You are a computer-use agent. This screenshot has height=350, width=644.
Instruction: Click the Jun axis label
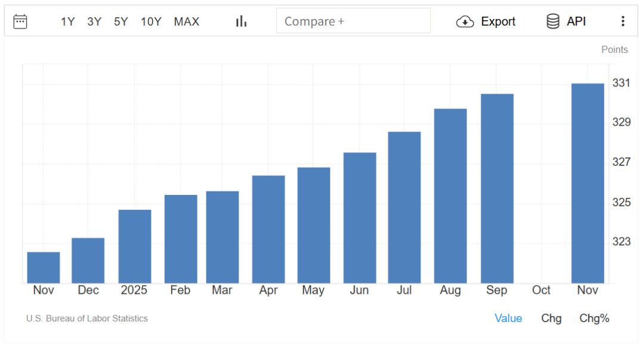pos(359,290)
